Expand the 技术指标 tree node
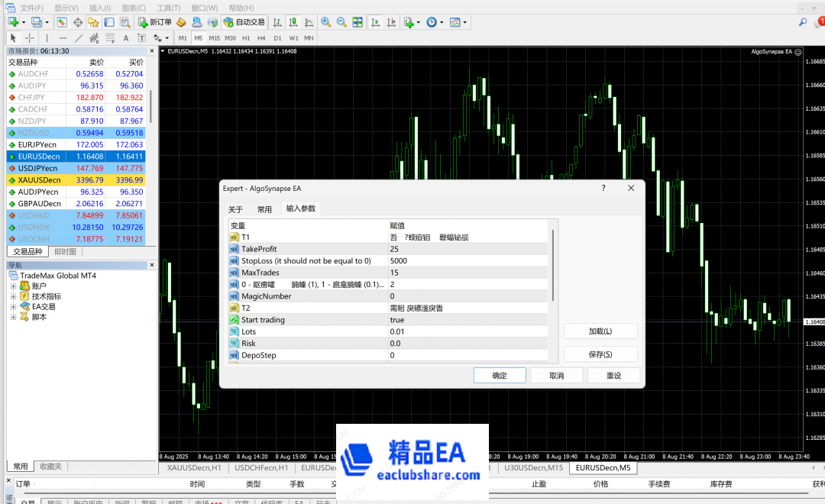 point(13,296)
